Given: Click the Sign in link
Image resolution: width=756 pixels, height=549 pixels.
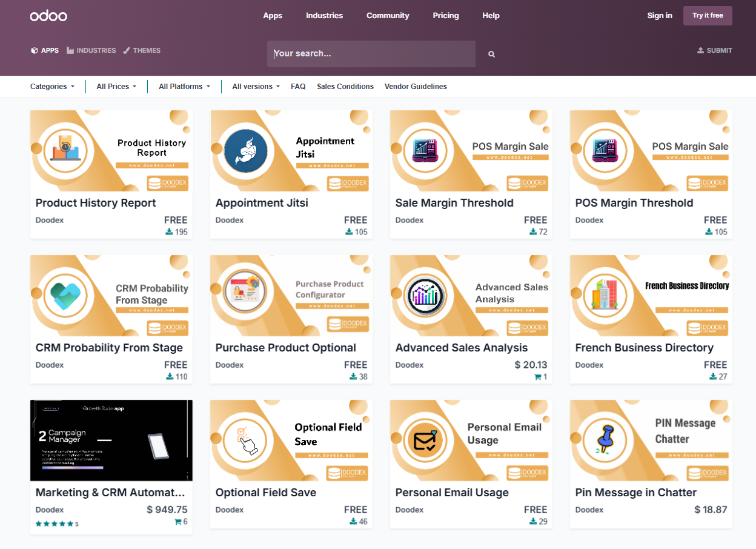Looking at the screenshot, I should point(660,16).
